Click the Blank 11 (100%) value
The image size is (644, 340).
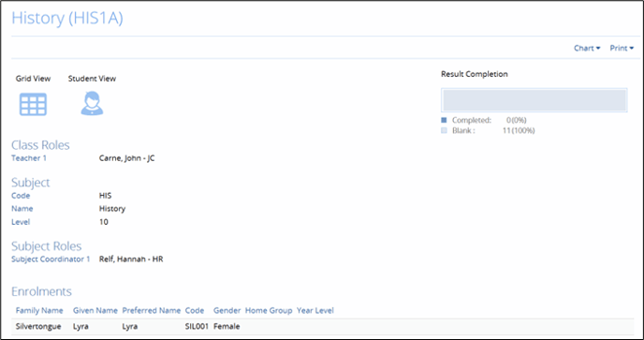pyautogui.click(x=519, y=131)
